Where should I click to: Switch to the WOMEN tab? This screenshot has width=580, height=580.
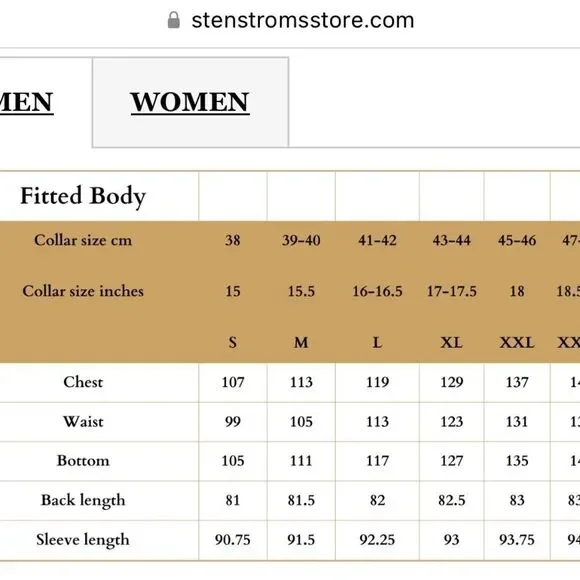click(190, 102)
